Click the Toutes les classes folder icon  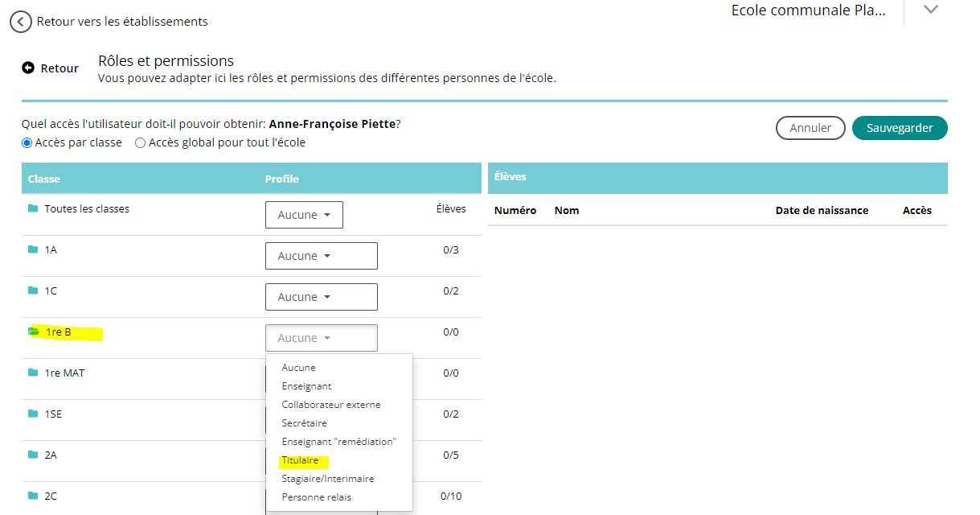click(33, 208)
